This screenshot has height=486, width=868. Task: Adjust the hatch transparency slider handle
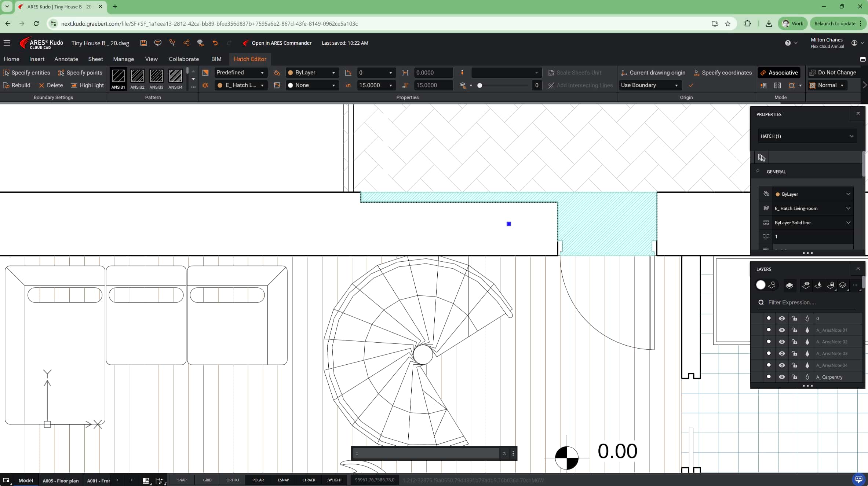pyautogui.click(x=479, y=85)
